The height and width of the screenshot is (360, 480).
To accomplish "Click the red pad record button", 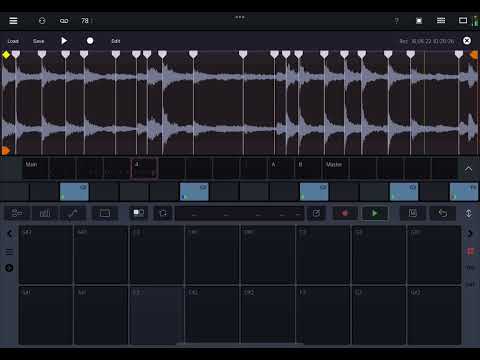I will pyautogui.click(x=345, y=213).
